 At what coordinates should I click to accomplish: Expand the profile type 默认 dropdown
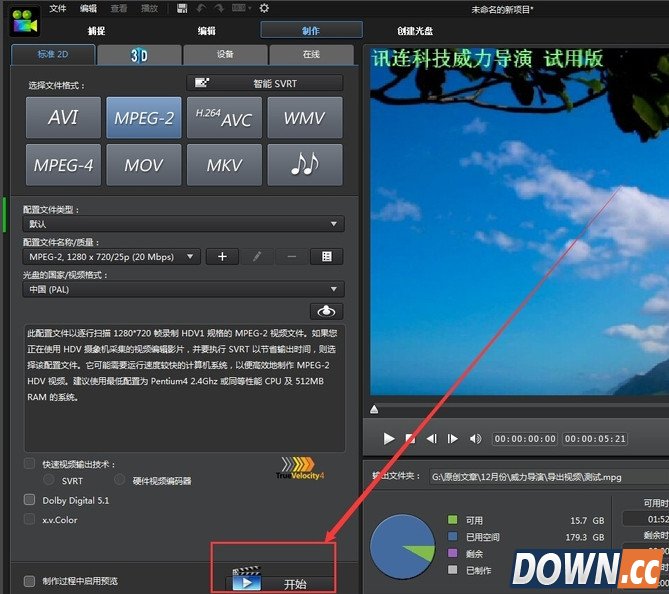183,224
